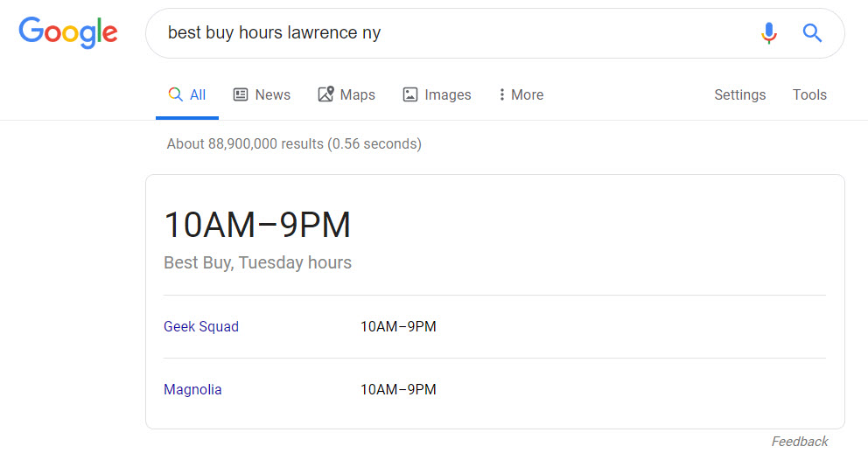This screenshot has width=868, height=467.
Task: Open the Settings menu
Action: [739, 94]
